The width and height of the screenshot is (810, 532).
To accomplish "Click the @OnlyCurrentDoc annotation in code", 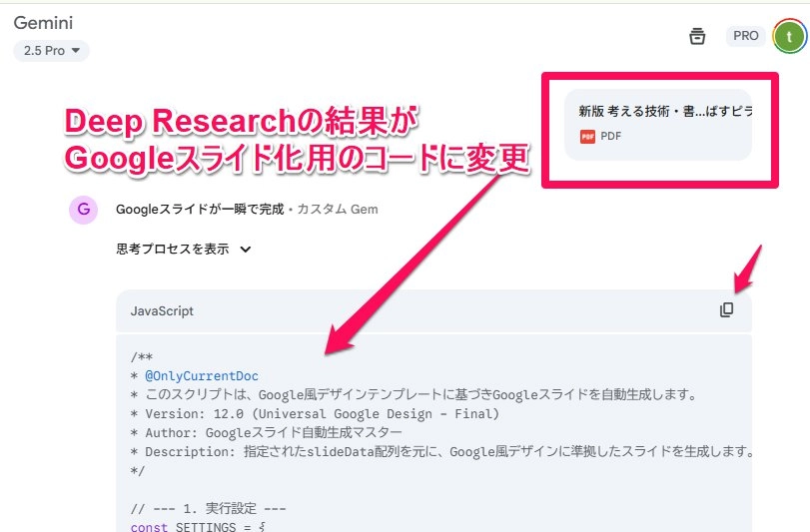I will coord(202,375).
